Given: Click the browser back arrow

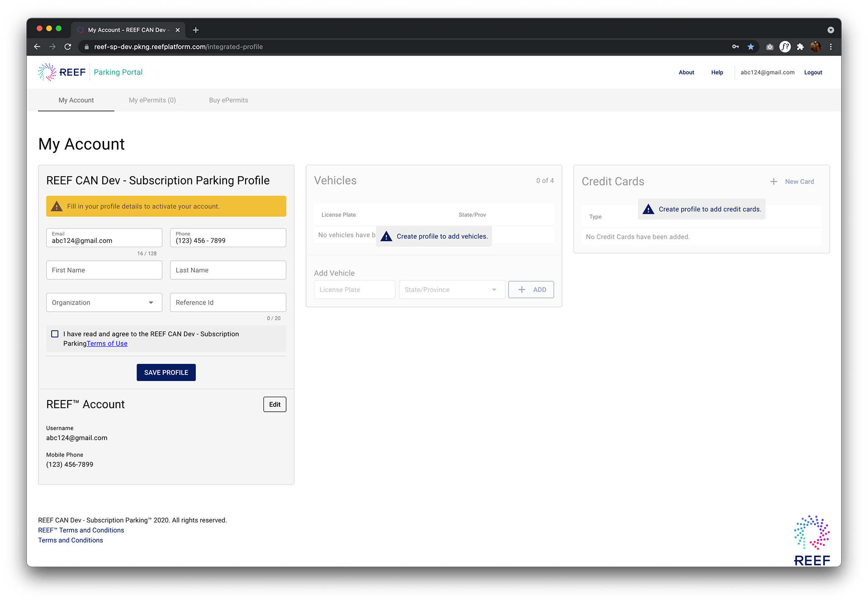Looking at the screenshot, I should pos(37,47).
